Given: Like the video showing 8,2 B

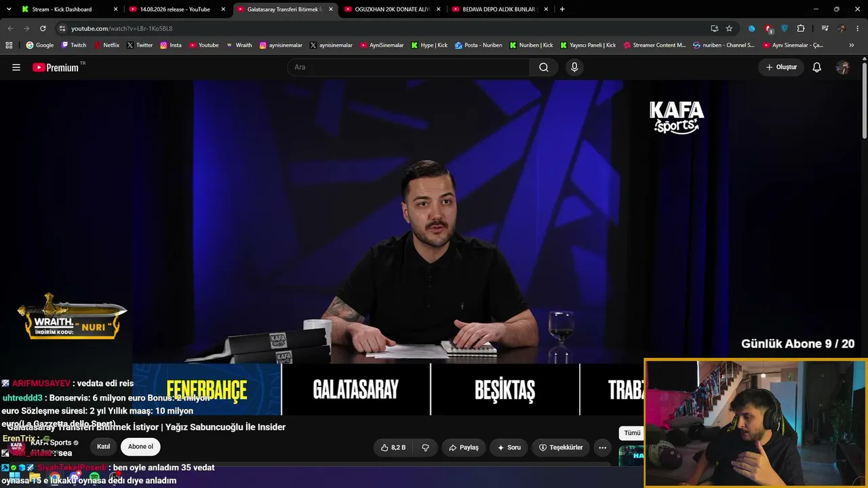Looking at the screenshot, I should [393, 447].
